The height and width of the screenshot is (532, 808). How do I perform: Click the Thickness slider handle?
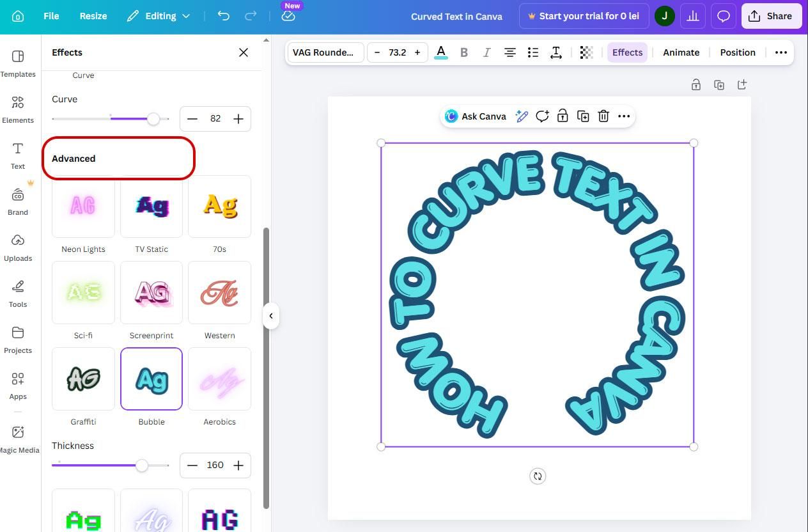pyautogui.click(x=142, y=465)
